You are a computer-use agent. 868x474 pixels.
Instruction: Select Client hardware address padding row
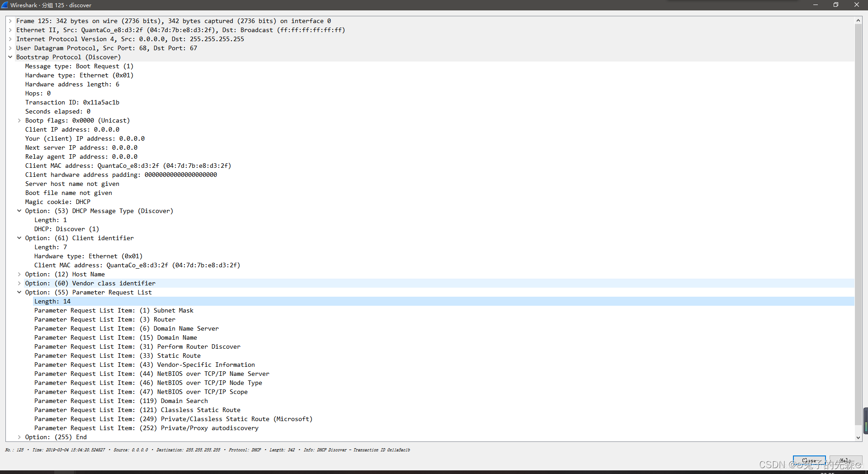click(x=121, y=175)
